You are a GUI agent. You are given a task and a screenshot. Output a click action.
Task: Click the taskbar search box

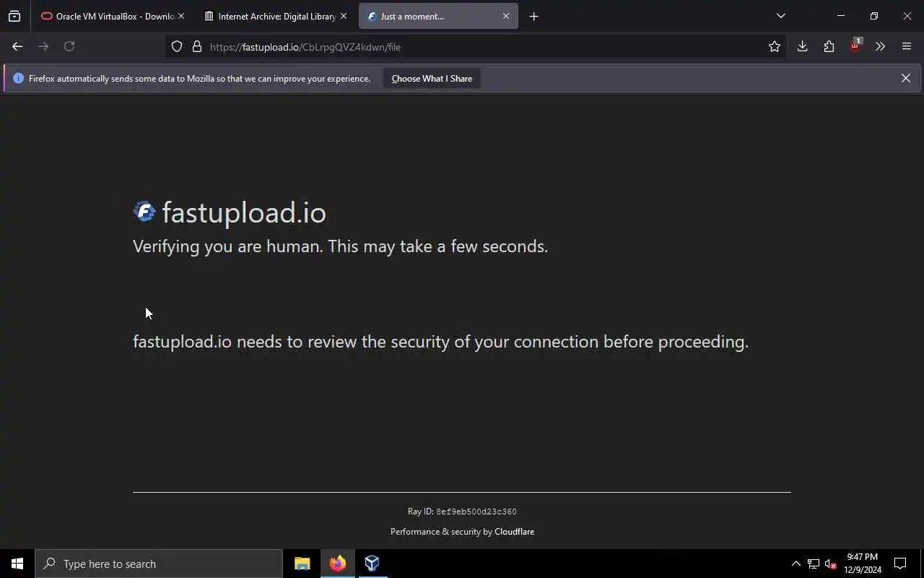point(159,564)
